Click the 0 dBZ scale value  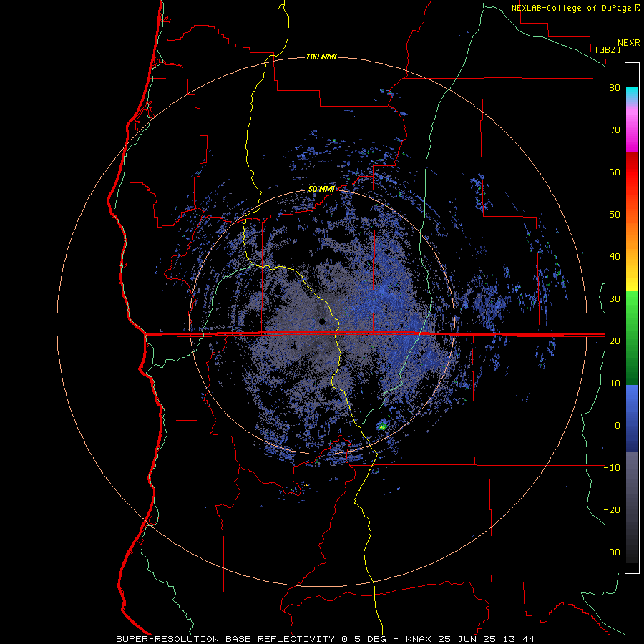pos(618,426)
